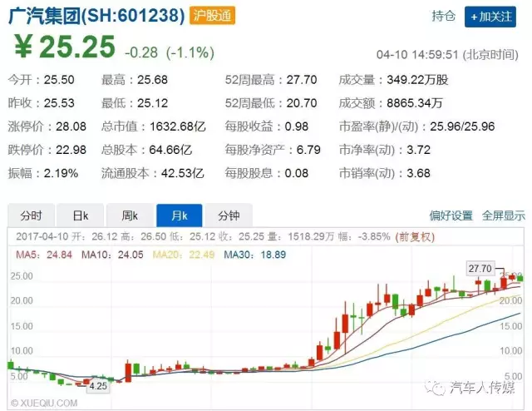532x411 pixels.
Task: Click 市盈率 value 25.96/25.96
Action: tap(462, 126)
